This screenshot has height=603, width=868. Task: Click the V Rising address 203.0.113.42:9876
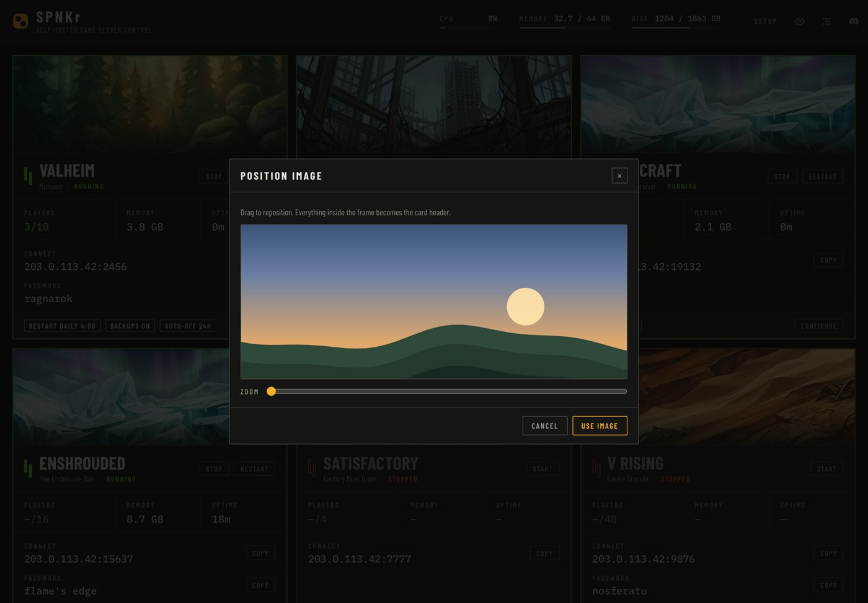pyautogui.click(x=644, y=559)
